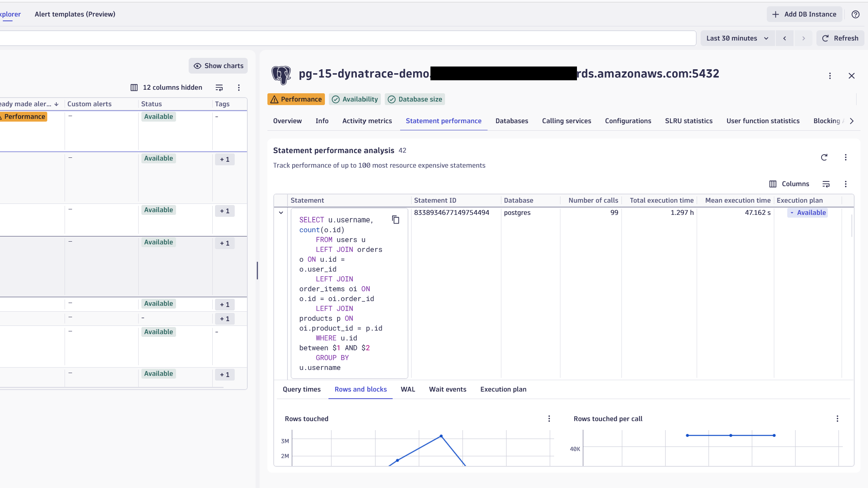The height and width of the screenshot is (488, 868).
Task: Open the filter icon beside Columns
Action: (x=826, y=184)
